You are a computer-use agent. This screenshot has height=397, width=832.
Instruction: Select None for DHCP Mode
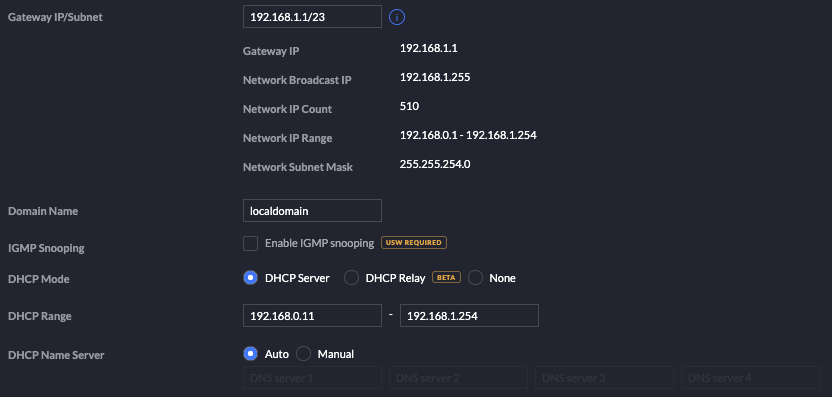475,278
